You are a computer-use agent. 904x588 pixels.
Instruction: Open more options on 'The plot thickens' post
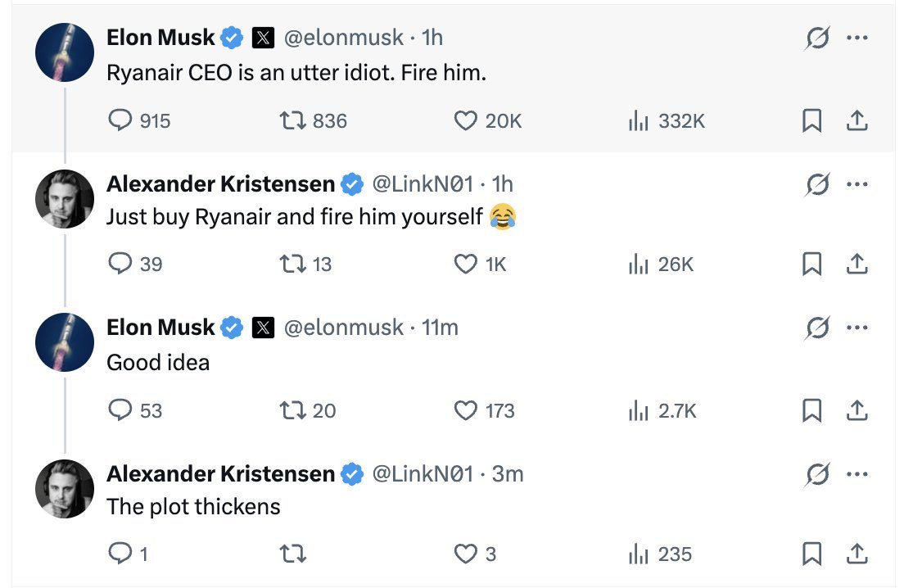[x=857, y=473]
